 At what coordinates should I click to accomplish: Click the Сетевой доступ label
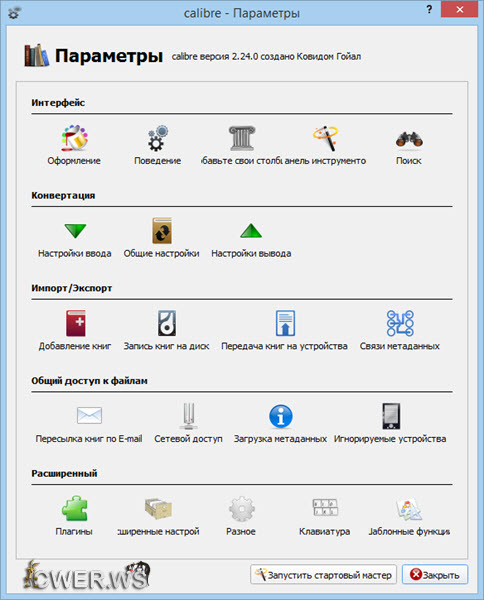(188, 439)
